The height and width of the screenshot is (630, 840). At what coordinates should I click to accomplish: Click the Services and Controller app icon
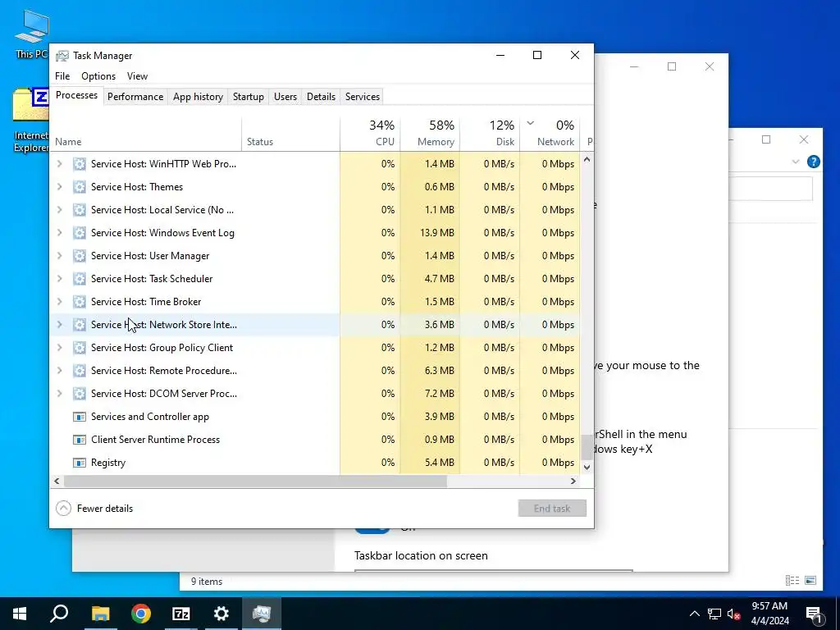click(x=80, y=417)
